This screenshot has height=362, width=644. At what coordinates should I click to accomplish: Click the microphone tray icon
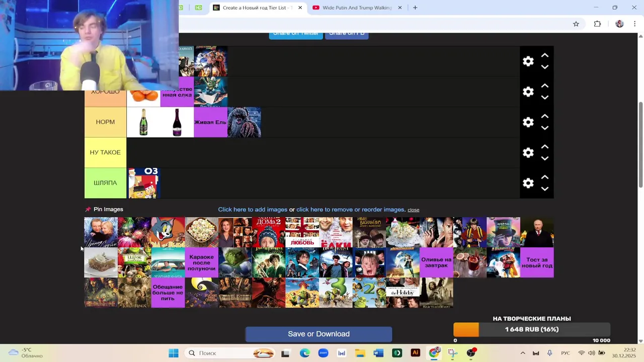(549, 353)
